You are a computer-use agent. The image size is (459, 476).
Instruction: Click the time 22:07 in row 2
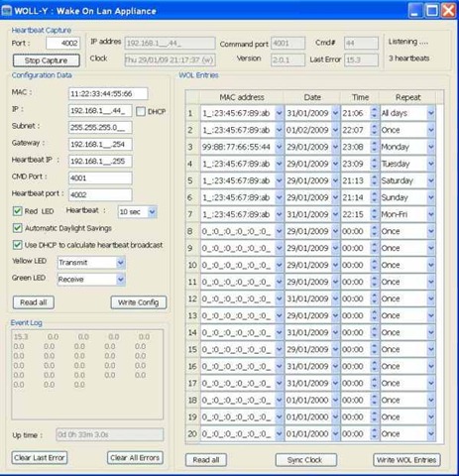tap(353, 130)
